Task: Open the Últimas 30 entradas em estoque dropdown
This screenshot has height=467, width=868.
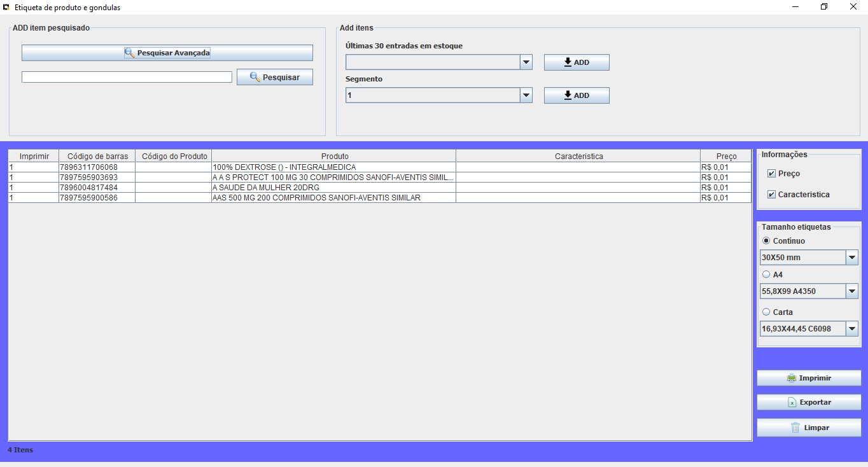Action: (526, 62)
